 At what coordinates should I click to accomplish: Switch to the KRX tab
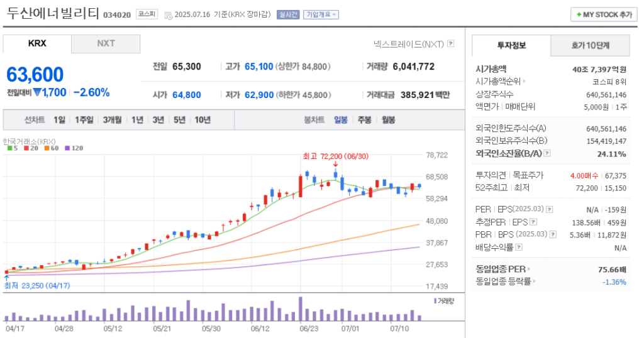[37, 43]
